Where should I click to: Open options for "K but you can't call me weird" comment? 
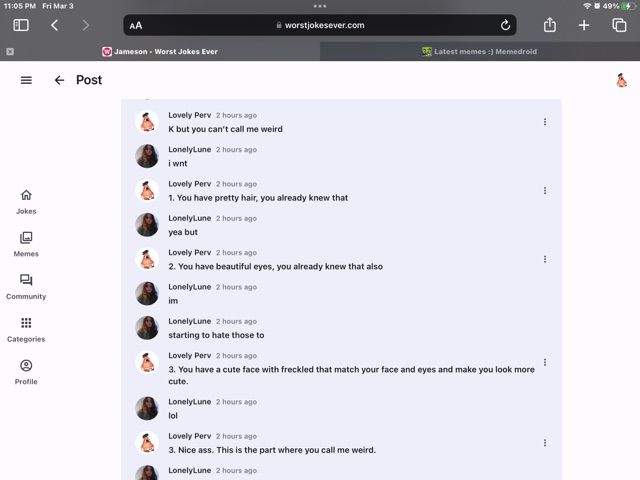545,122
